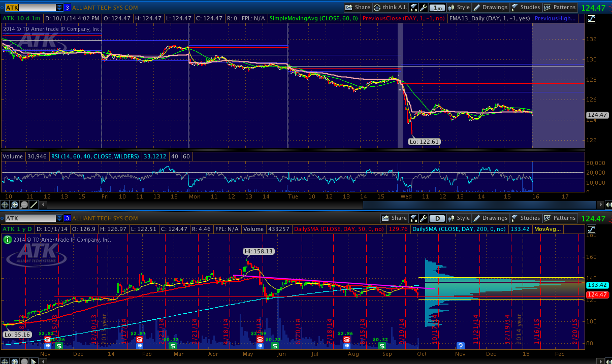The width and height of the screenshot is (612, 364).
Task: Select the crosshair pan tool under top chart
Action: [x=5, y=205]
